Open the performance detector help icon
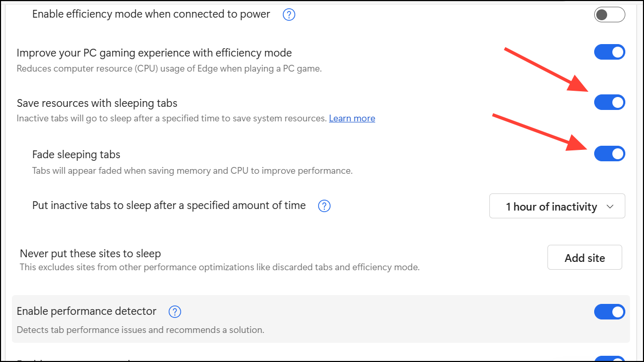Viewport: 644px width, 362px height. [175, 312]
